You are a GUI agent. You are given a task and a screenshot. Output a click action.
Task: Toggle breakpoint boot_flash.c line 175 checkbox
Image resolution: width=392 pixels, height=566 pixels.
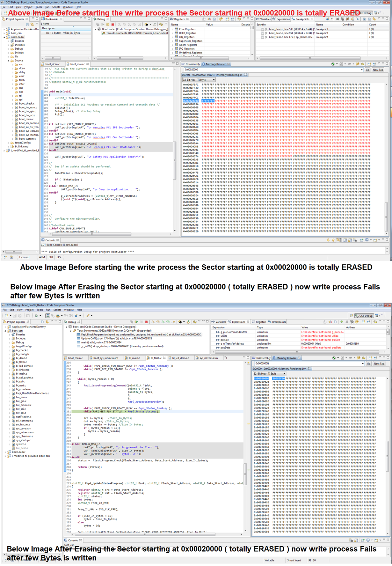tap(262, 37)
